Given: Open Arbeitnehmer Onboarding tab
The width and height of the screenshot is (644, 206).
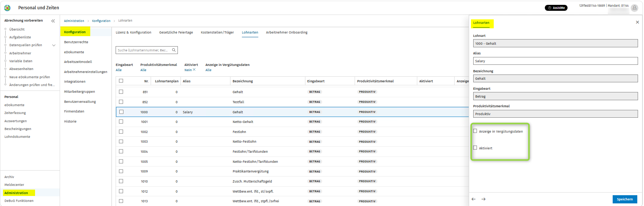Looking at the screenshot, I should (x=287, y=32).
